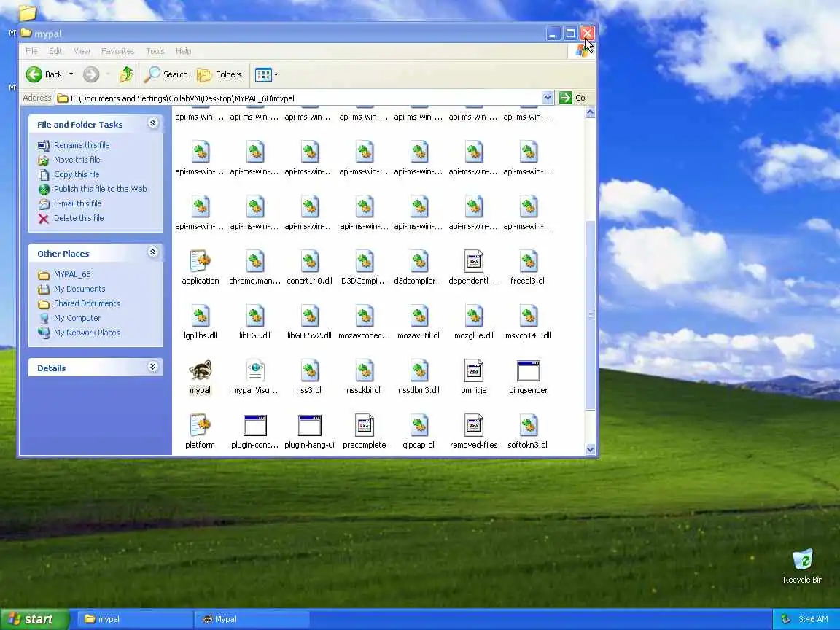Open My Documents from Other Places
This screenshot has width=840, height=630.
click(79, 289)
